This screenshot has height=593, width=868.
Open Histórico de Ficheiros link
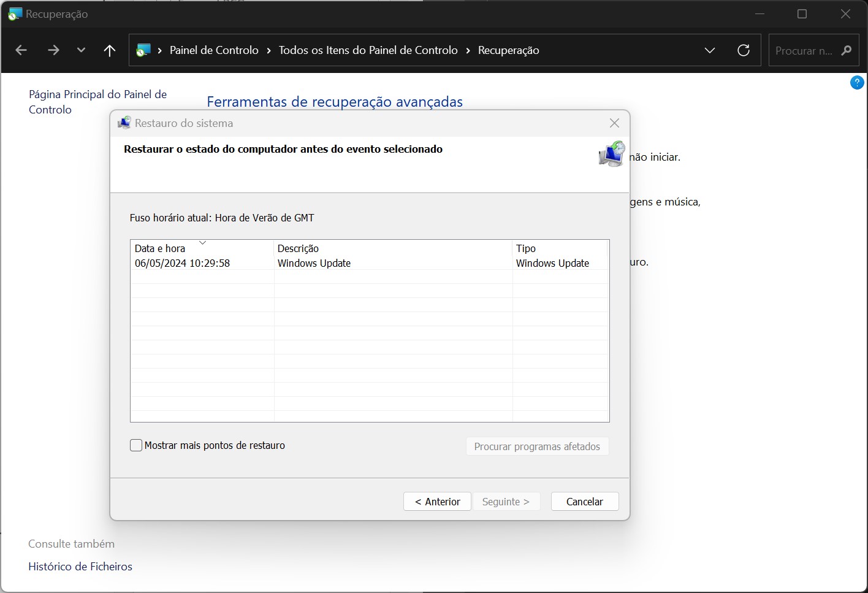click(80, 567)
